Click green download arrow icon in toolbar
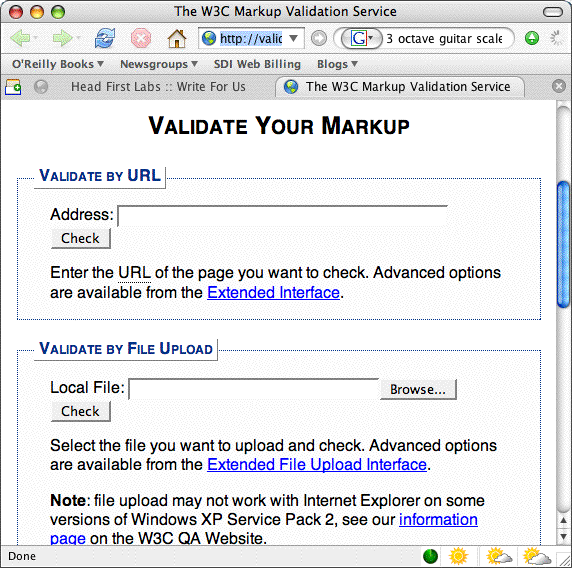This screenshot has width=572, height=568. pos(532,38)
